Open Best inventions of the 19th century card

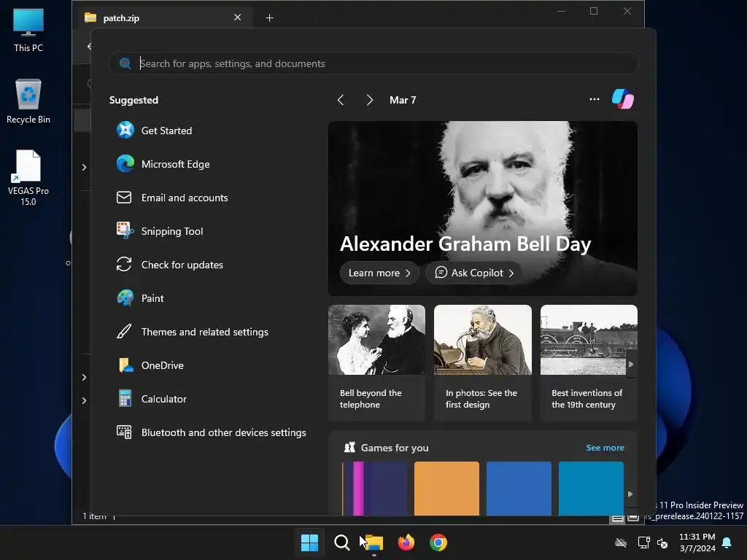589,363
